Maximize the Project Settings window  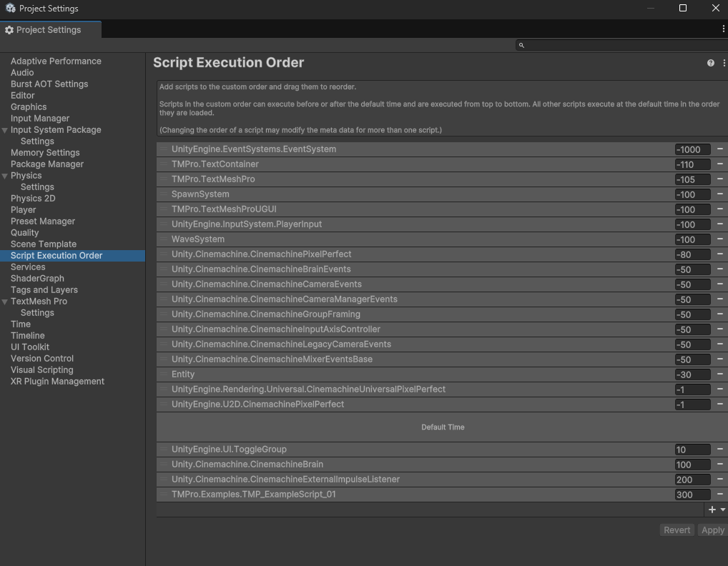coord(682,8)
